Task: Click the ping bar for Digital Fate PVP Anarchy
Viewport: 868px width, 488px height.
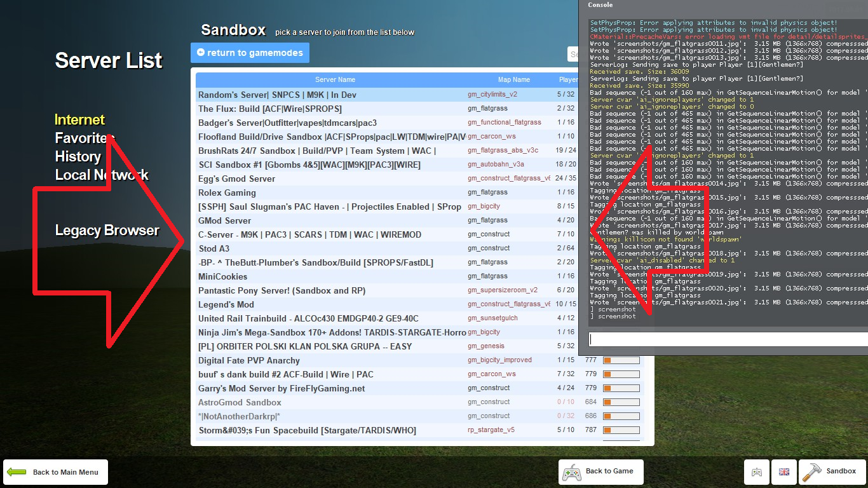Action: [x=621, y=360]
